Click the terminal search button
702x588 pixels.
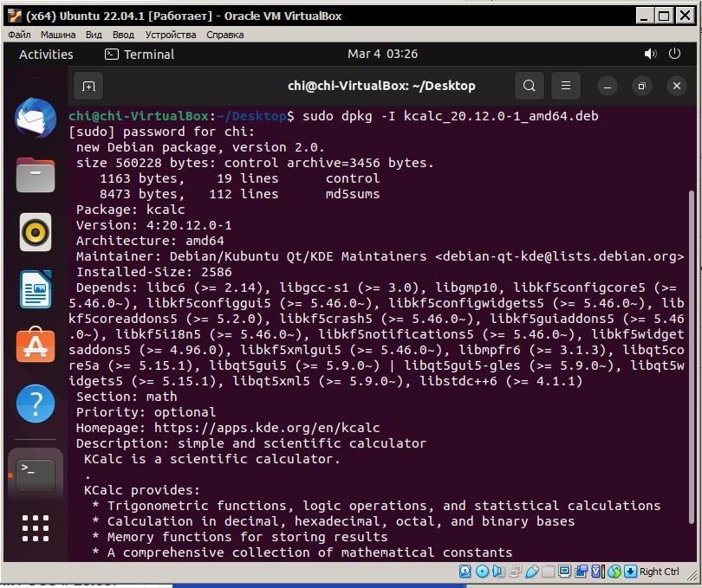pos(530,86)
